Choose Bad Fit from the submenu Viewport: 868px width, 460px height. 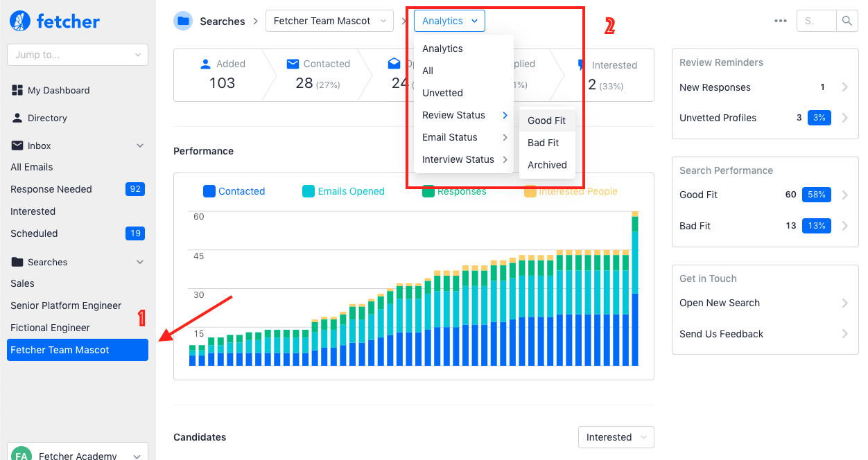pos(547,143)
